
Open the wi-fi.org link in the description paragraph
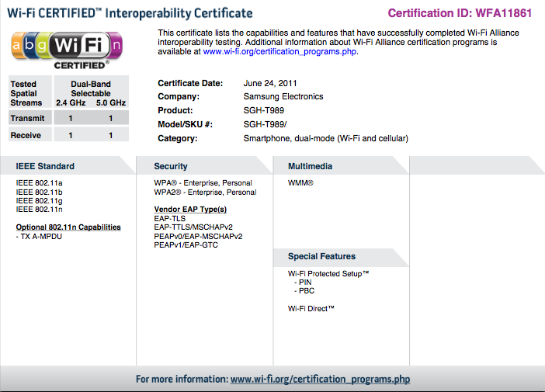(x=279, y=52)
